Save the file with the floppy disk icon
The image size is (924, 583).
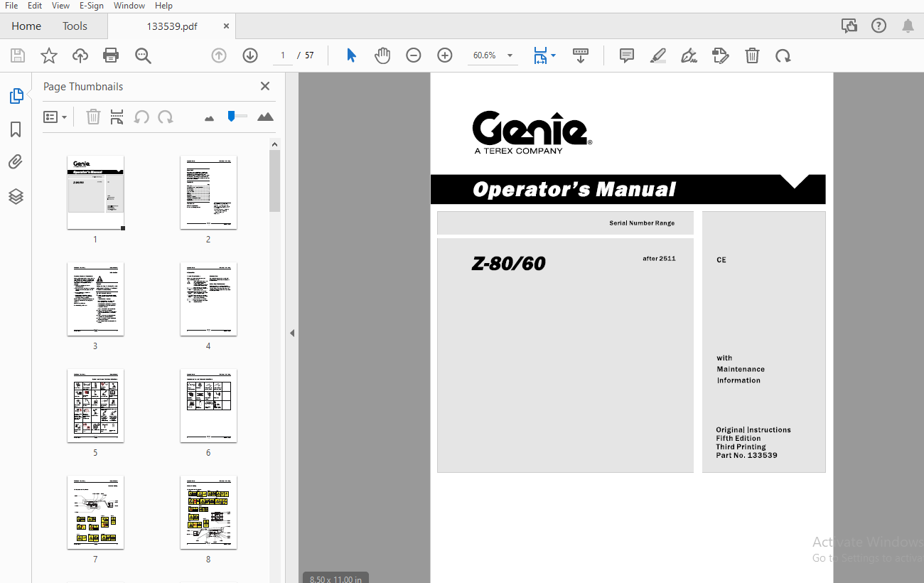18,55
